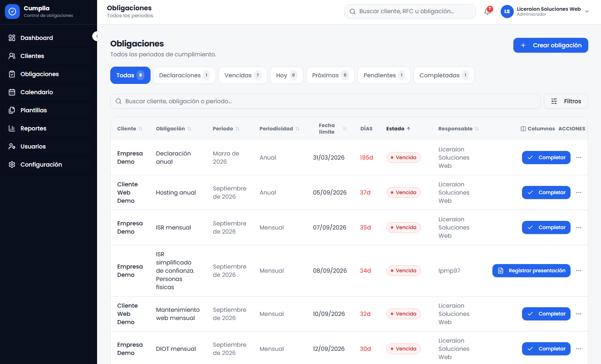Open Configuración in the sidebar
Screen dimensions: 601x364
(x=49, y=165)
